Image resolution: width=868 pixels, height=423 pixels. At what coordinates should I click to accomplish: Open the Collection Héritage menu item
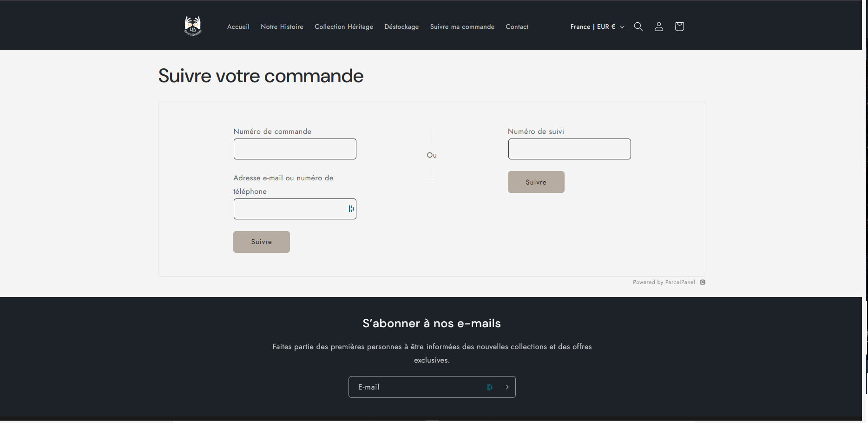[x=343, y=26]
